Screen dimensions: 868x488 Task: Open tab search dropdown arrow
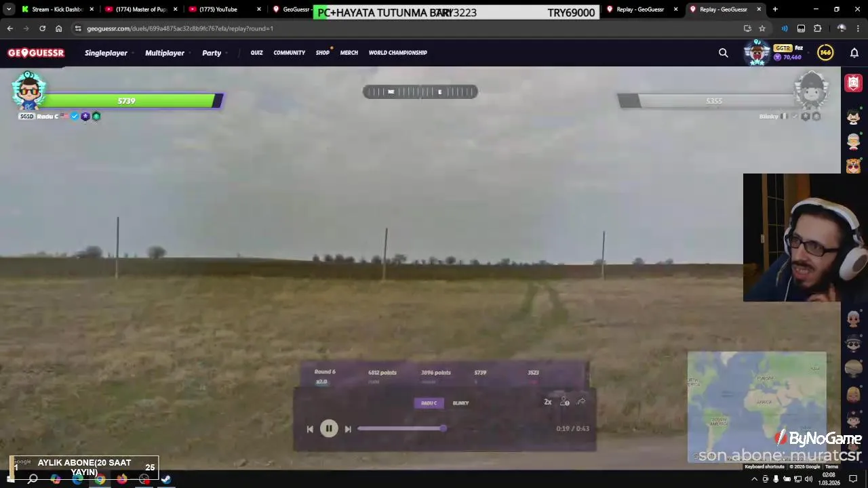pos(9,9)
